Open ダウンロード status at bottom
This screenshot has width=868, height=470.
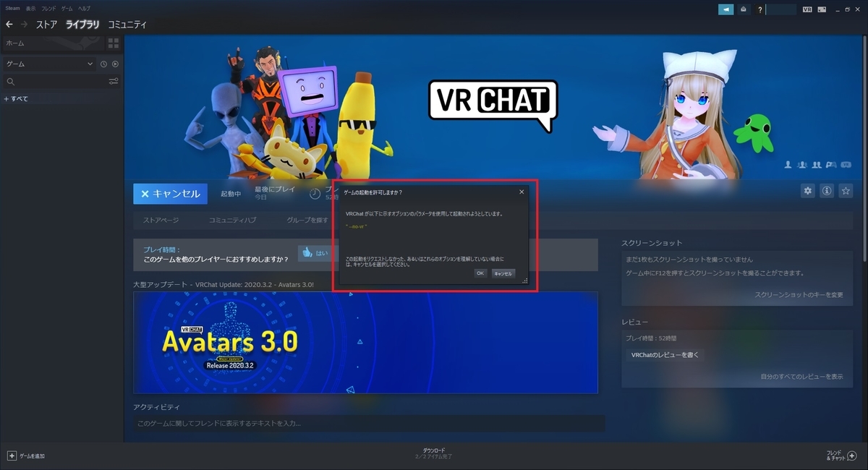click(434, 453)
